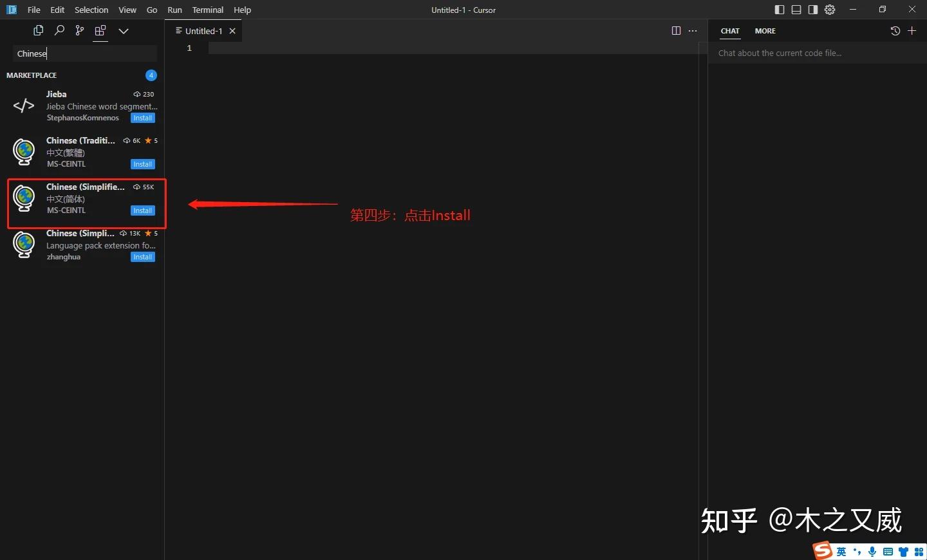927x560 pixels.
Task: Open editor More Actions ellipsis
Action: pyautogui.click(x=693, y=31)
